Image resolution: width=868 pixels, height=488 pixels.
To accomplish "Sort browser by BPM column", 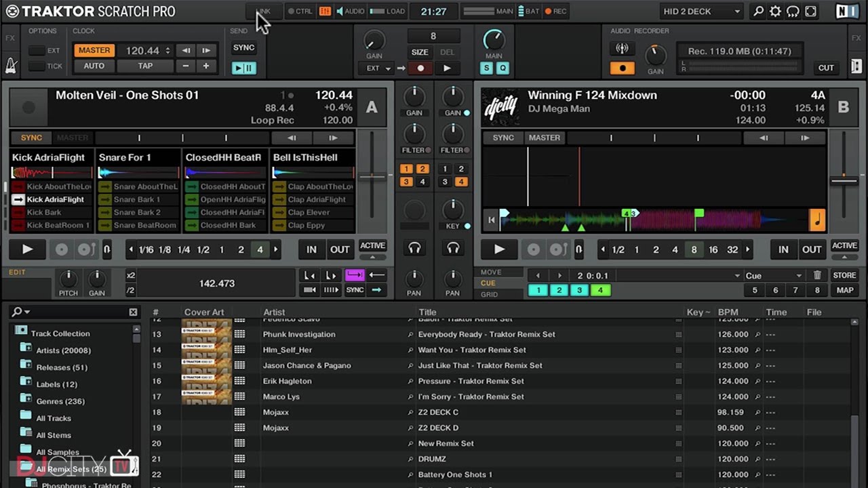I will tap(728, 312).
